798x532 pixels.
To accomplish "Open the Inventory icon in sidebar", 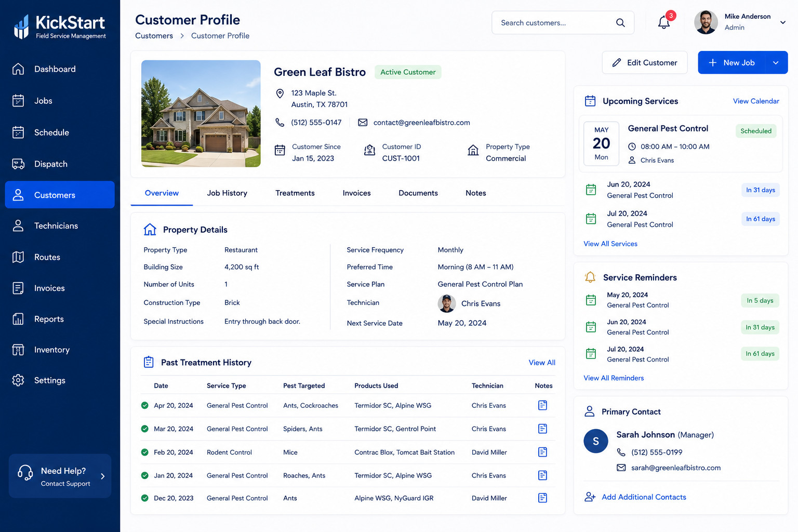I will [18, 350].
